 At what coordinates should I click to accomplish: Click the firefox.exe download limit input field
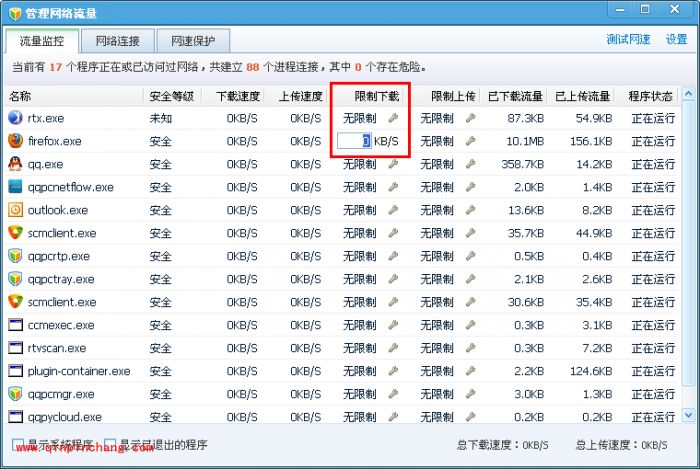(354, 141)
